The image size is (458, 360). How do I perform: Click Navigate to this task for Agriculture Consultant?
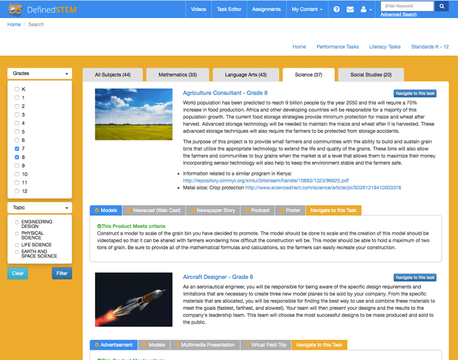(x=415, y=93)
